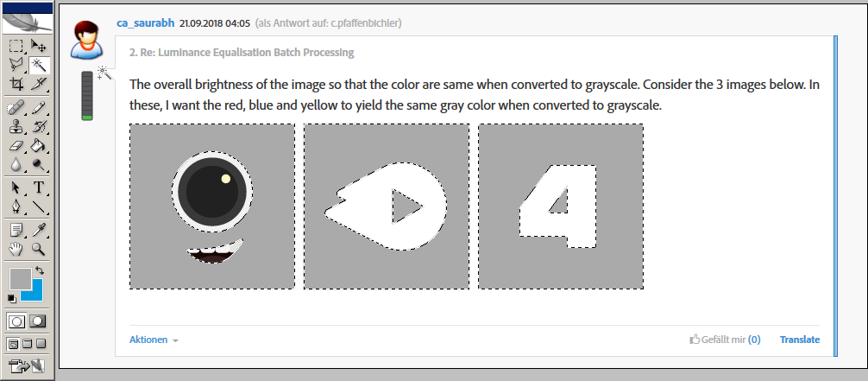Select the Healing Brush tool

(16, 108)
